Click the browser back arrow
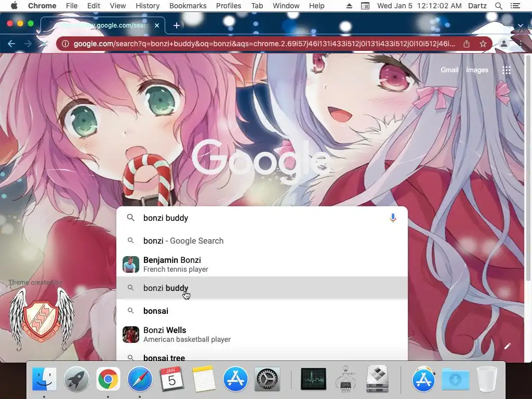The height and width of the screenshot is (399, 532). pyautogui.click(x=11, y=44)
